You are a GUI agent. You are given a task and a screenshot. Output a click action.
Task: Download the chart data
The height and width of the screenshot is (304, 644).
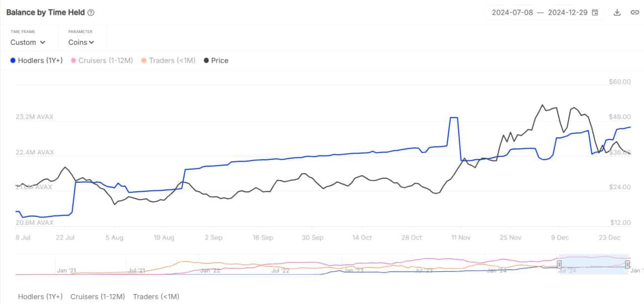(x=617, y=13)
